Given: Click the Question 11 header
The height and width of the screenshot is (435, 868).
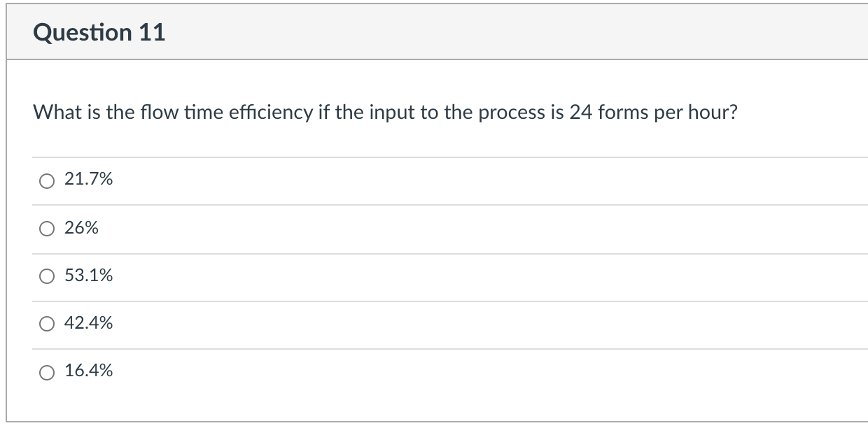Looking at the screenshot, I should pyautogui.click(x=99, y=31).
